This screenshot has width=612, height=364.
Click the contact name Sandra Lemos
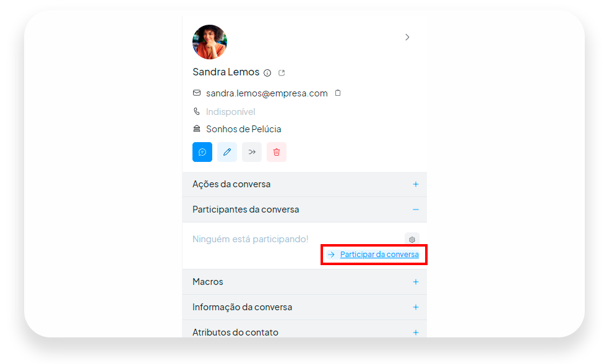226,72
